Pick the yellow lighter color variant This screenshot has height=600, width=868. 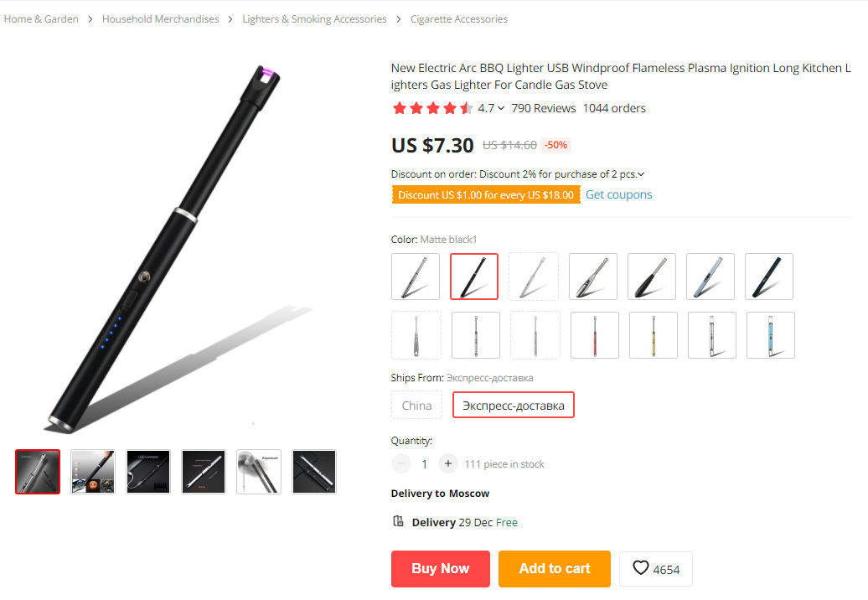654,335
